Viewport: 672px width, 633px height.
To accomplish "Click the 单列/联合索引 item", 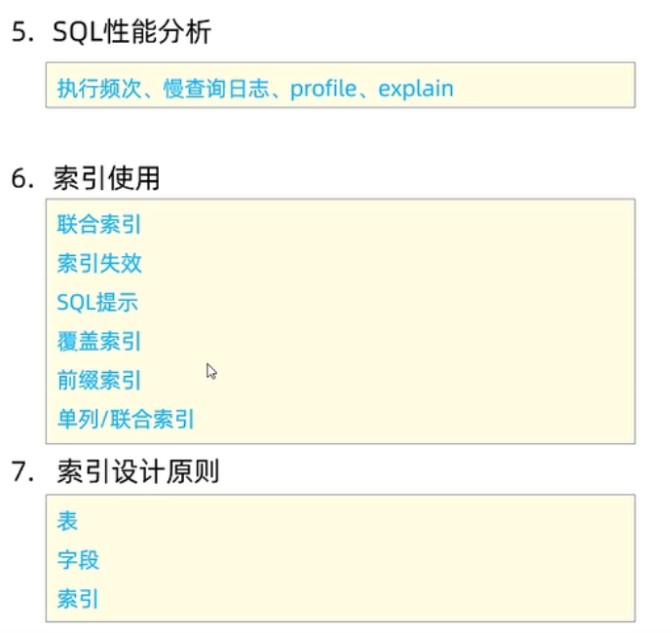I will point(126,420).
